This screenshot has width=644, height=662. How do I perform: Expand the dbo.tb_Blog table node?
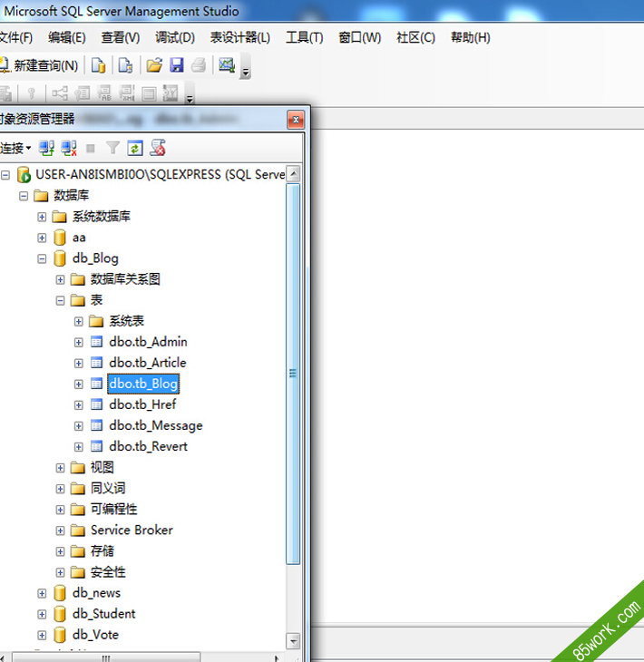pyautogui.click(x=79, y=385)
